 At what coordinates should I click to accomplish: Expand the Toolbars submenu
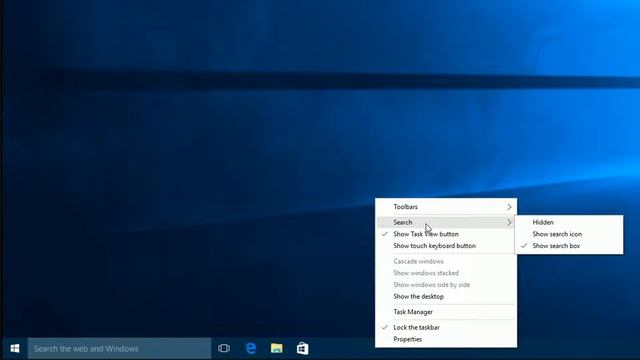coord(446,207)
